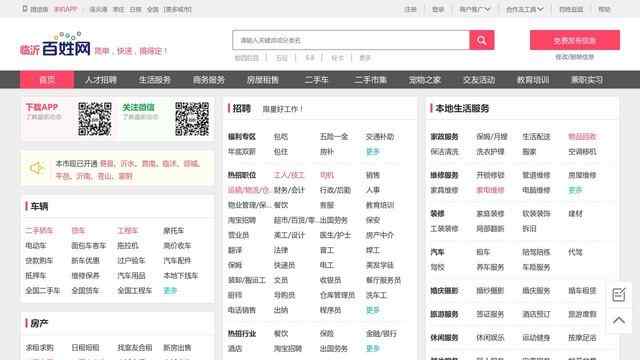The height and width of the screenshot is (360, 640).
Task: Expand the 商户推广 dropdown
Action: point(474,9)
